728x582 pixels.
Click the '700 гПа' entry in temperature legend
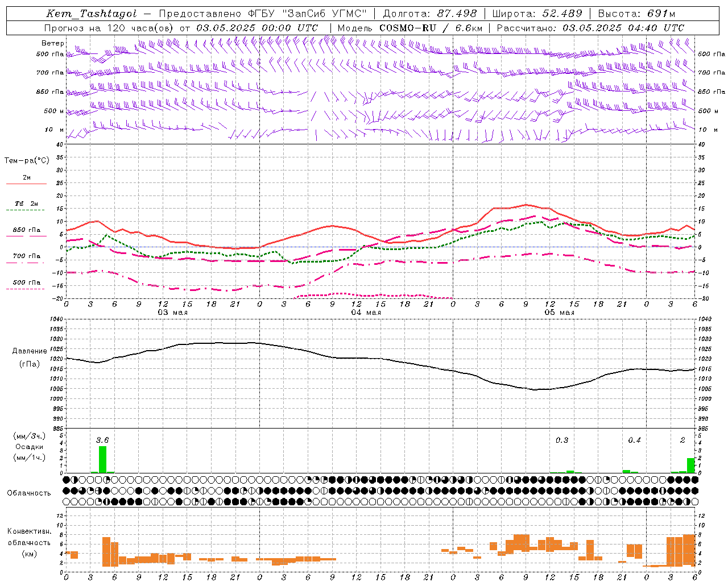27,256
